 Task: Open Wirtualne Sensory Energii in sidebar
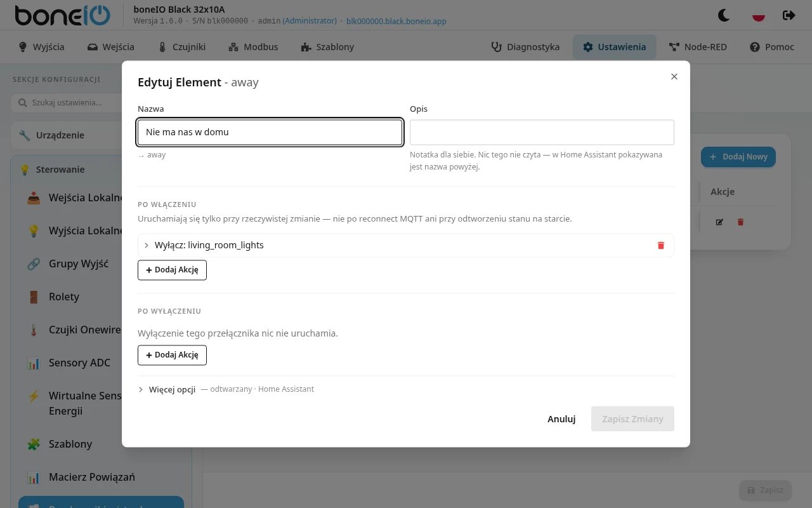(74, 403)
